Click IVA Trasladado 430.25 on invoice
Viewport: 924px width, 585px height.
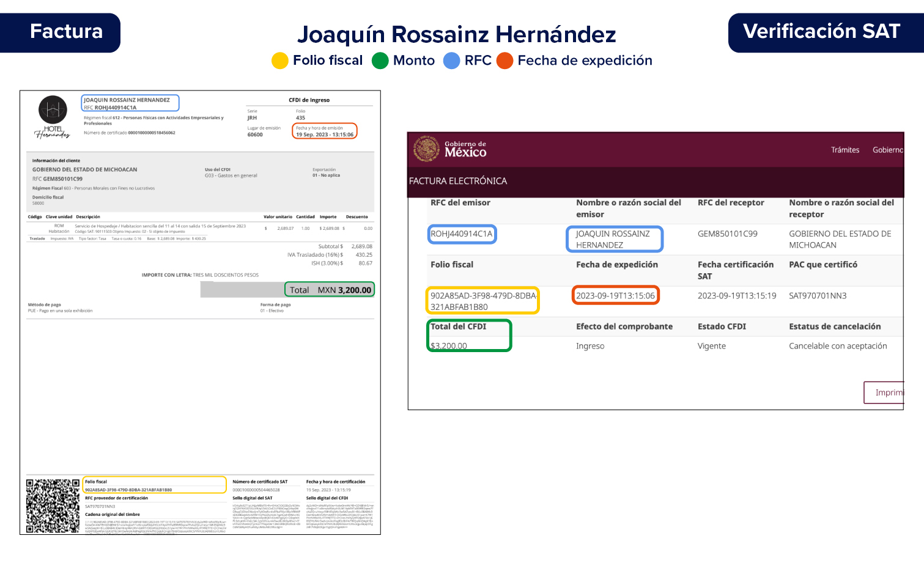click(330, 255)
